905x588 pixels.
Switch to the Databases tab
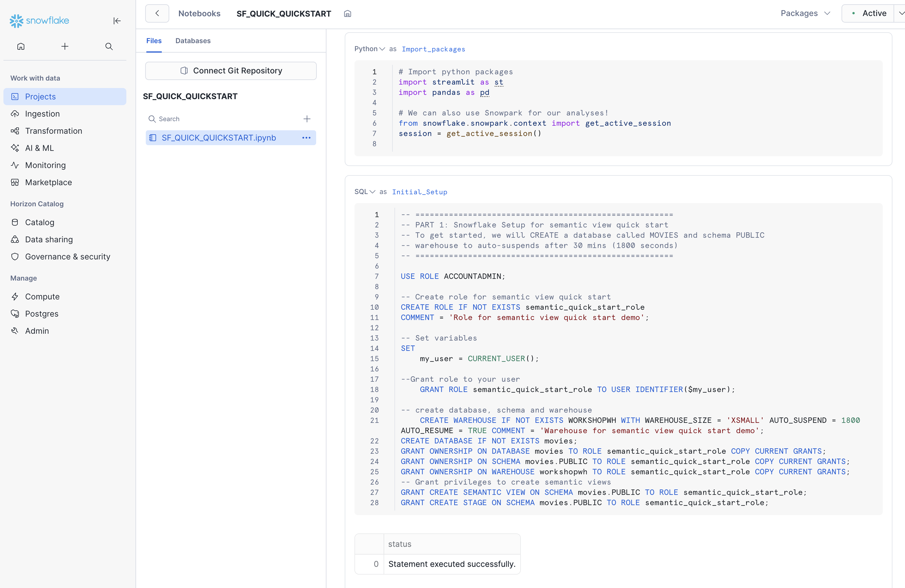click(x=193, y=41)
